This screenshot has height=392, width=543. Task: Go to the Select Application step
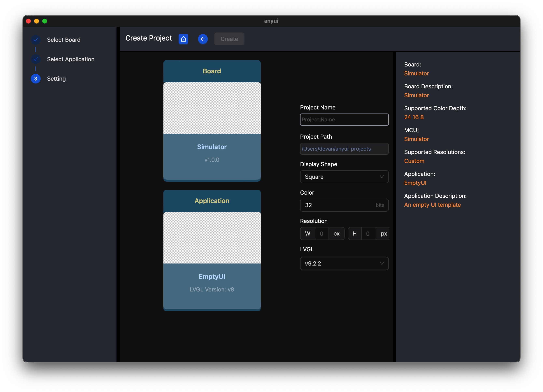[x=71, y=59]
